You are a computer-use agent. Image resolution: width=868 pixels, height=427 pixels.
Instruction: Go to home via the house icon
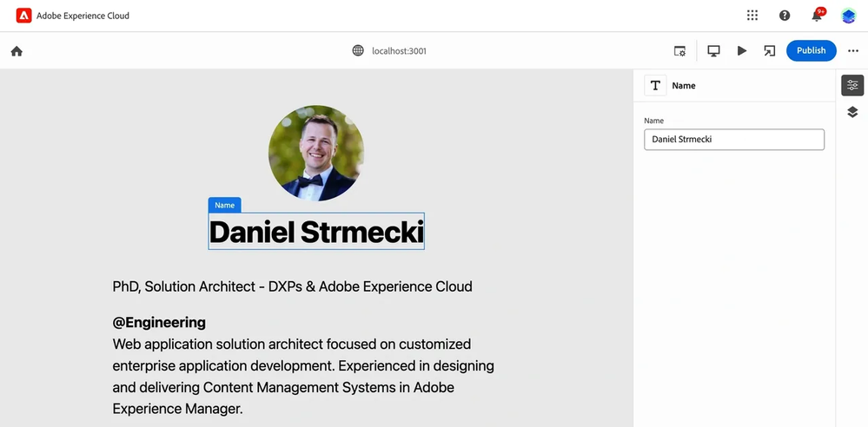coord(17,51)
